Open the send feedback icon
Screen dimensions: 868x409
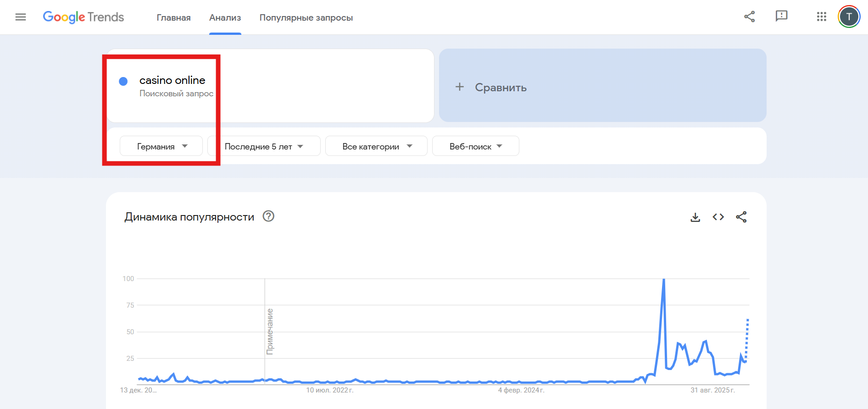click(782, 17)
